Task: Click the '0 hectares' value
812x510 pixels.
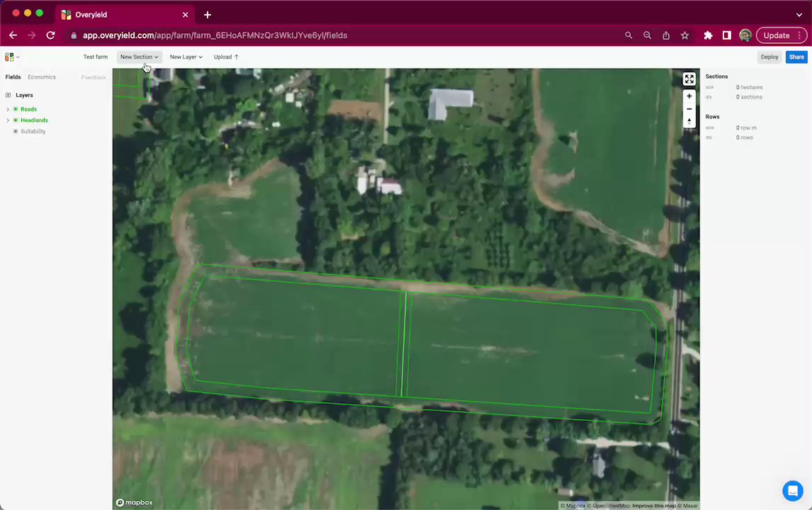Action: tap(749, 88)
